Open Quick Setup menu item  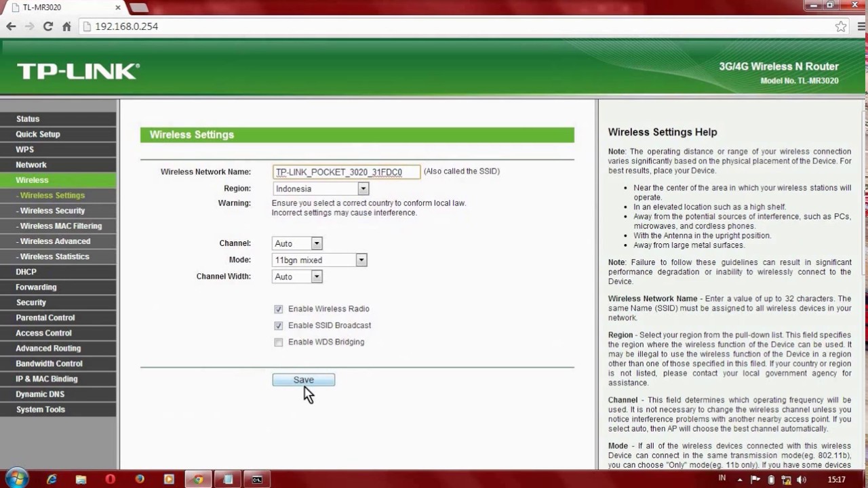point(58,134)
